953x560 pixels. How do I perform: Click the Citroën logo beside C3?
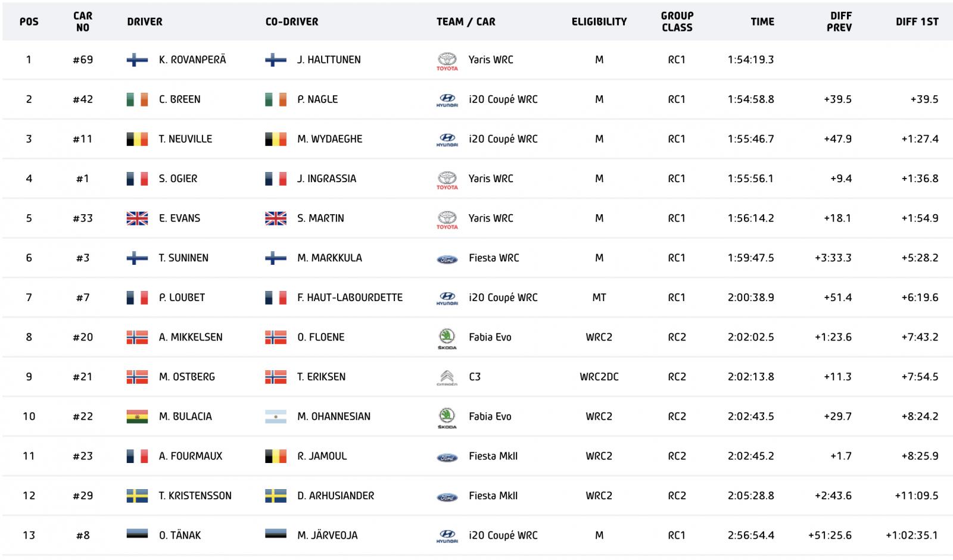447,378
